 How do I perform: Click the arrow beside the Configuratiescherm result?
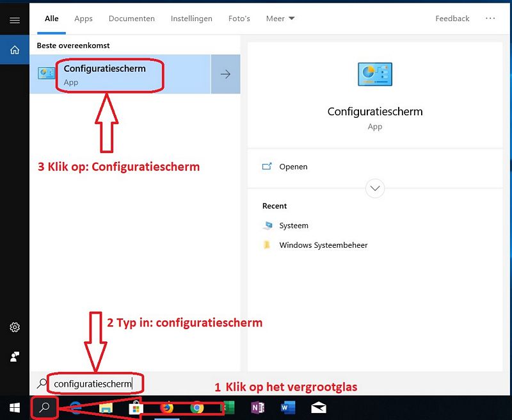(225, 75)
